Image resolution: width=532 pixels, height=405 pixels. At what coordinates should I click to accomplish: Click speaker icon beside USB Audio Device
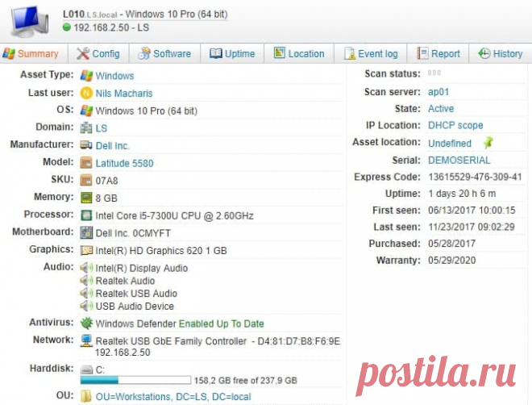pyautogui.click(x=86, y=306)
